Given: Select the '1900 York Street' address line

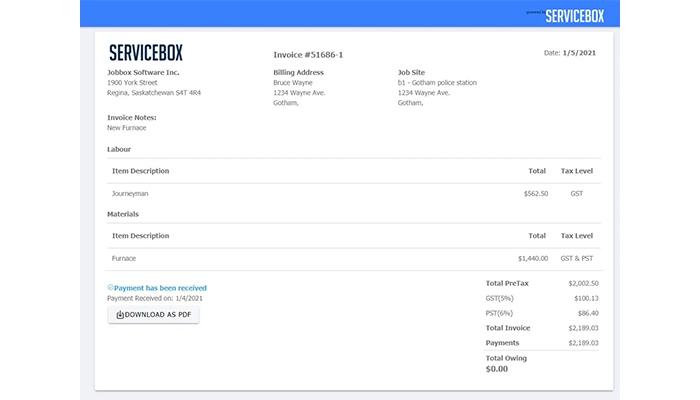Looking at the screenshot, I should (x=132, y=83).
